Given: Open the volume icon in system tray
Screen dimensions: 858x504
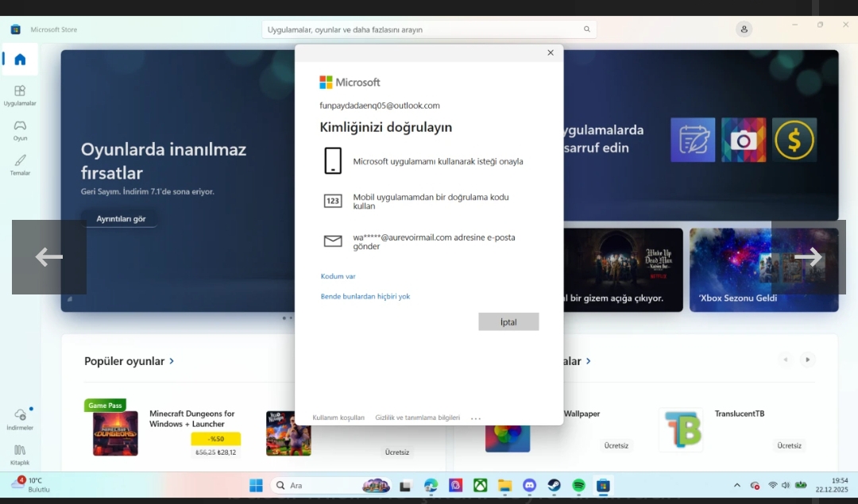Looking at the screenshot, I should click(x=786, y=486).
